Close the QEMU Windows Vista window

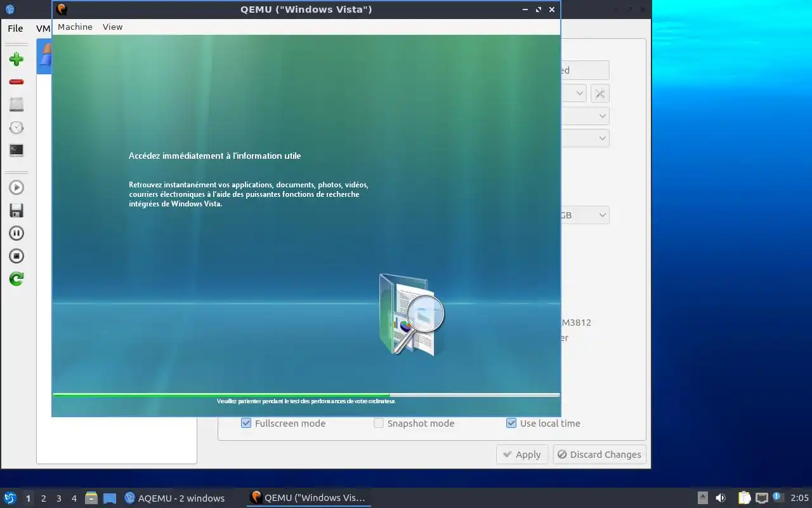pyautogui.click(x=552, y=10)
